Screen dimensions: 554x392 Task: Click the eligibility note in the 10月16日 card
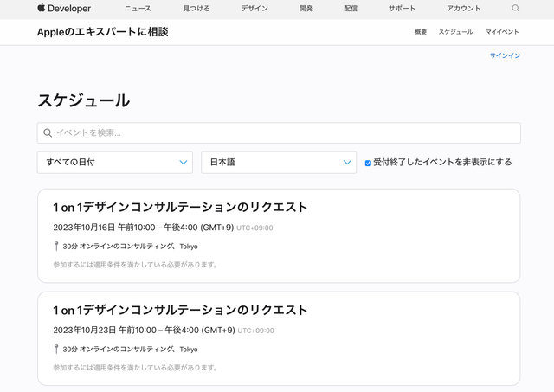tap(135, 265)
